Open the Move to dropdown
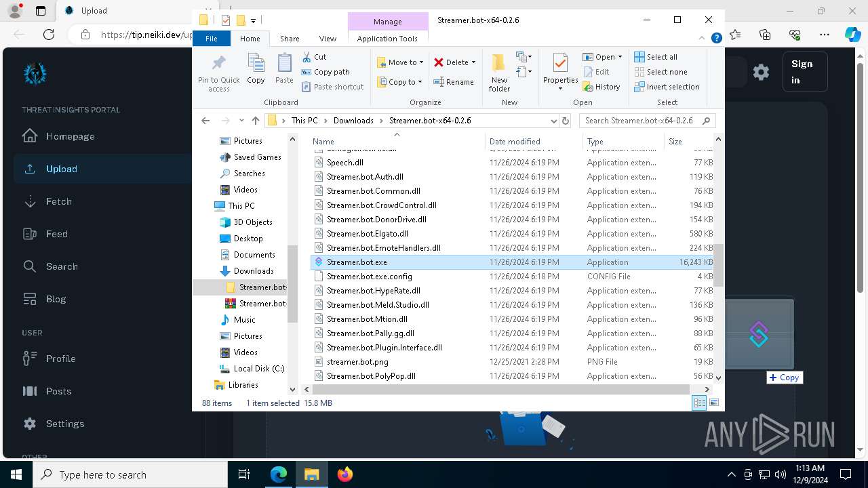Screen dimensions: 868x488 click(400, 62)
